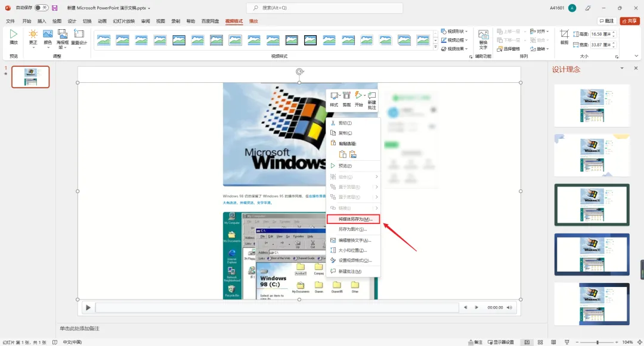Click Style (样式) icon in mini toolbar
Viewport: 644px width, 346px height.
coord(334,99)
